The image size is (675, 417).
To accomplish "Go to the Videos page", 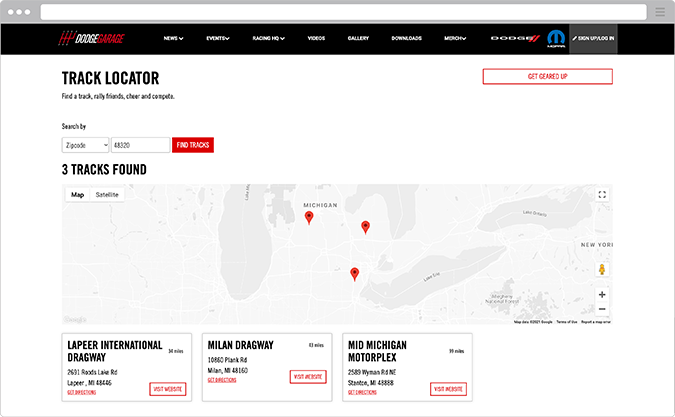I will click(316, 38).
